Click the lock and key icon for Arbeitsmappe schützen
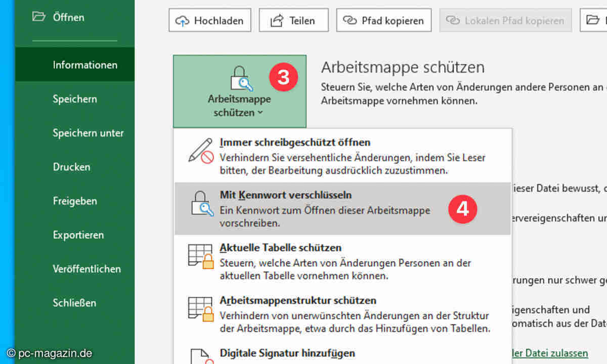The width and height of the screenshot is (607, 364). pos(239,78)
